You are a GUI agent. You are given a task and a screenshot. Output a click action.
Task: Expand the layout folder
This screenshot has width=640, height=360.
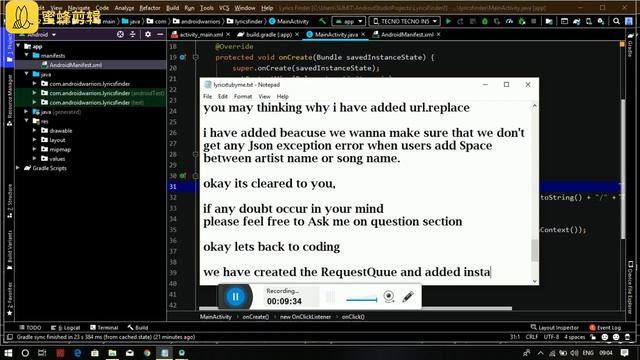pyautogui.click(x=35, y=140)
